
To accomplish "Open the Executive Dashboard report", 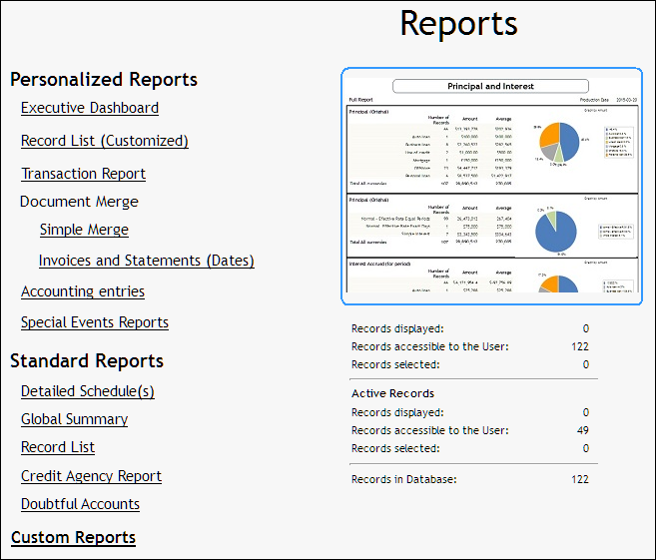I will coord(89,108).
